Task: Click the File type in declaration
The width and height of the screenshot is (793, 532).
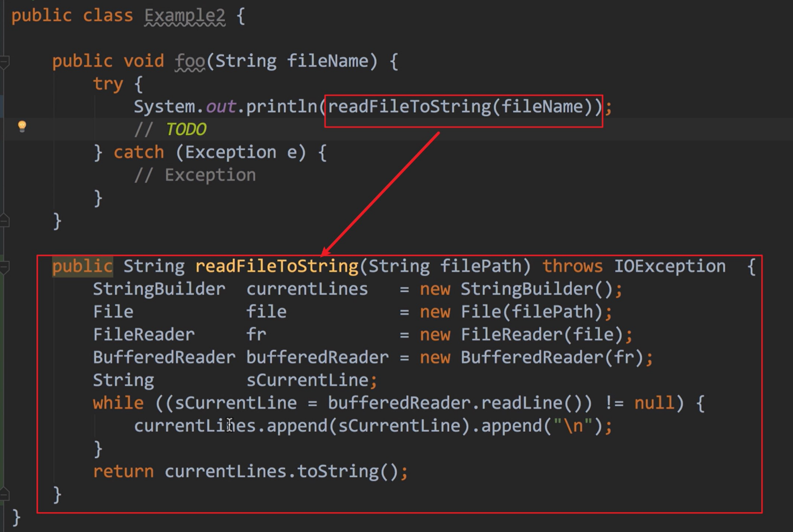Action: (x=113, y=312)
